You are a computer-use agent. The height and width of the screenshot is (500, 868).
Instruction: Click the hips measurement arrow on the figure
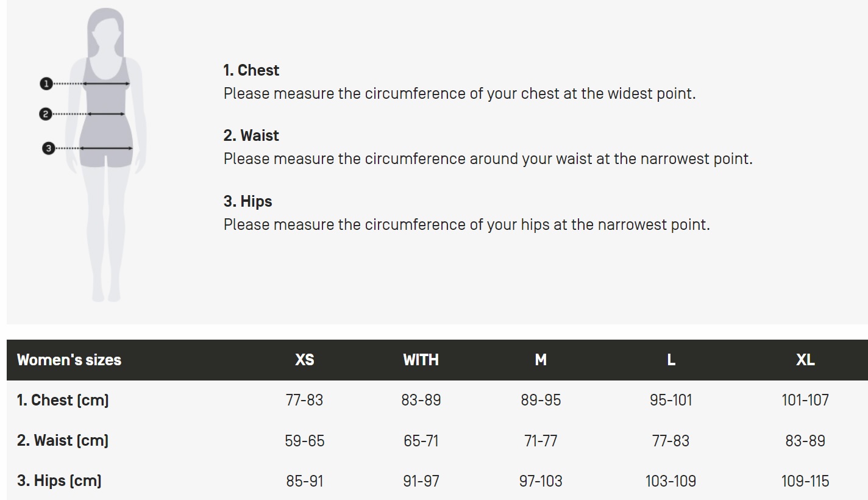coord(106,148)
